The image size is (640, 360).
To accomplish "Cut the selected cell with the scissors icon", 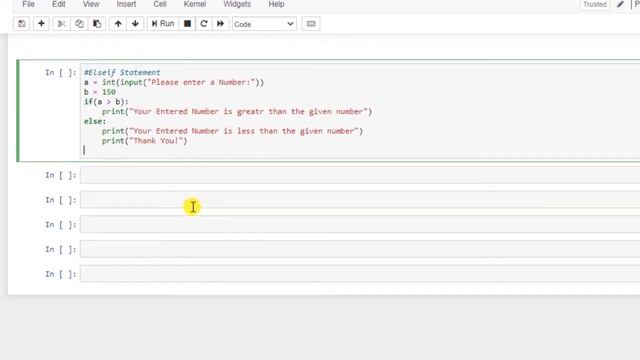I will [61, 24].
